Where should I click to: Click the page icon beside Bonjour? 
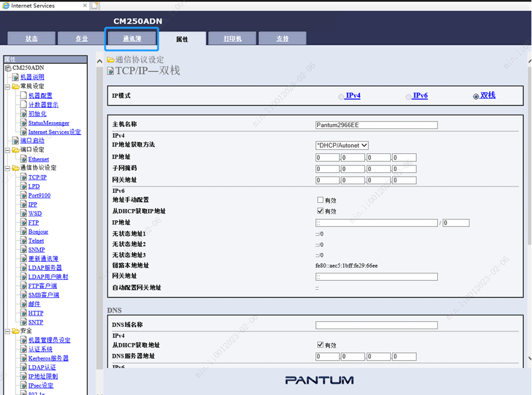[x=24, y=231]
